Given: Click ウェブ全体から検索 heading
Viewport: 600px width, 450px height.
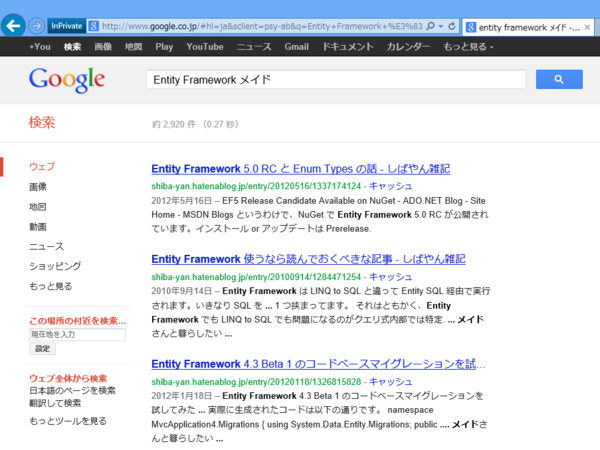Looking at the screenshot, I should pyautogui.click(x=68, y=378).
